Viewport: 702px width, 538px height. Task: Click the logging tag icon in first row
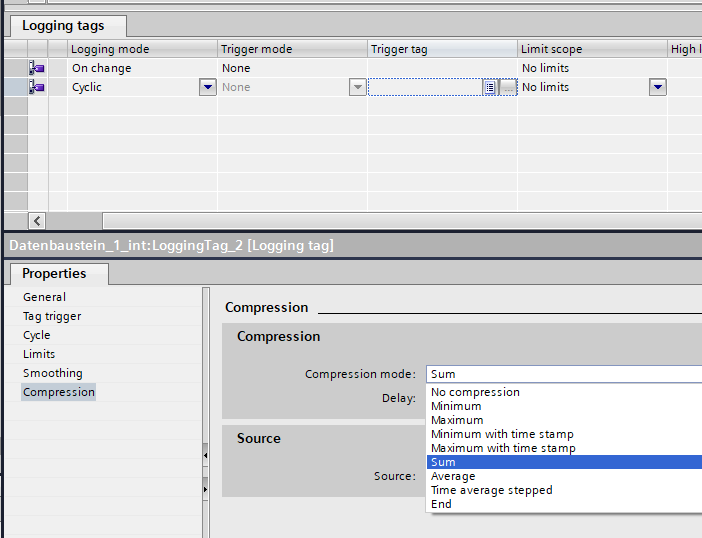[x=37, y=68]
